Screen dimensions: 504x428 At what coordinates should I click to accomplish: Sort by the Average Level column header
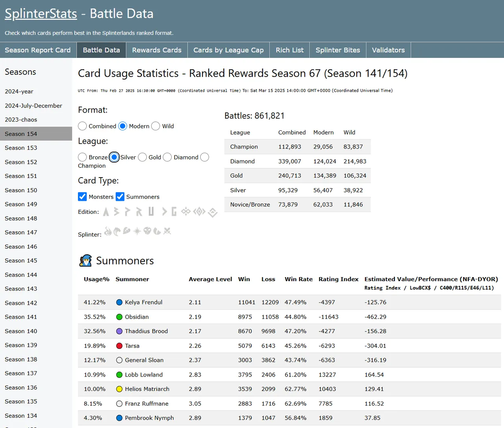[210, 279]
